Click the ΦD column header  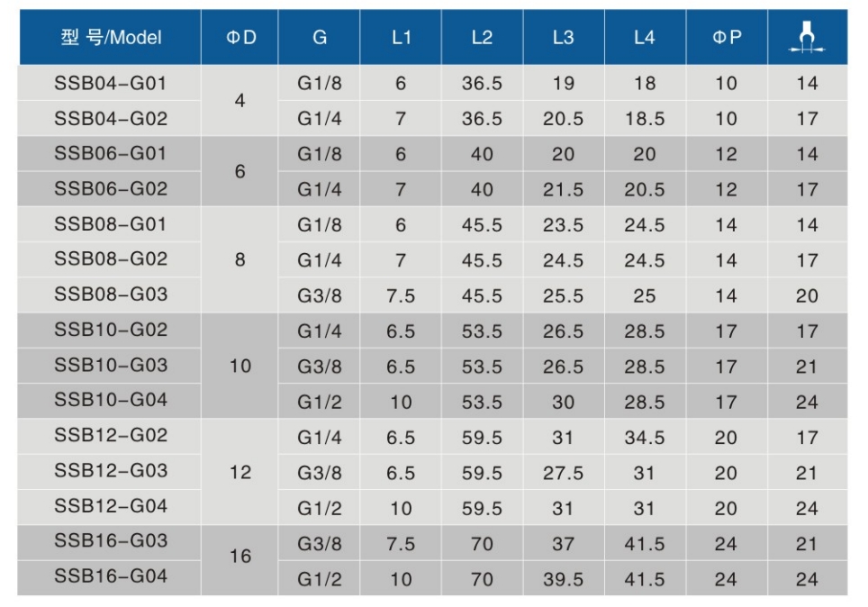tap(240, 38)
